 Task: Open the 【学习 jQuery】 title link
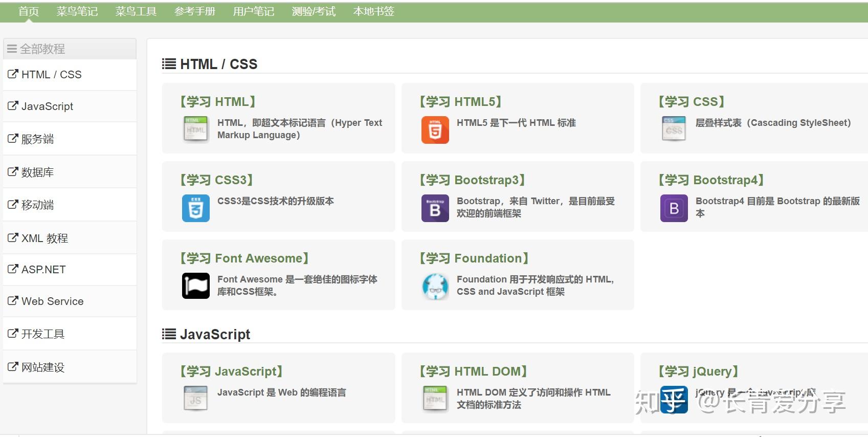(x=698, y=372)
